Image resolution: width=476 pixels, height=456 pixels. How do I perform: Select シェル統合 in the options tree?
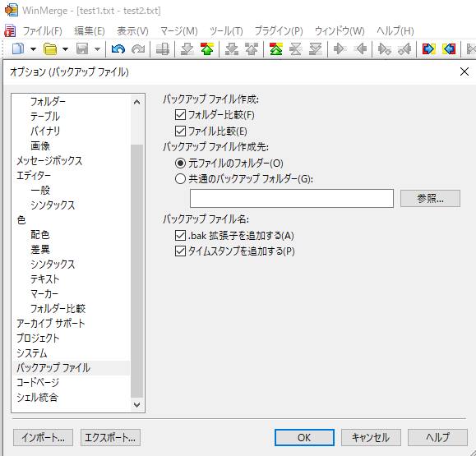37,398
